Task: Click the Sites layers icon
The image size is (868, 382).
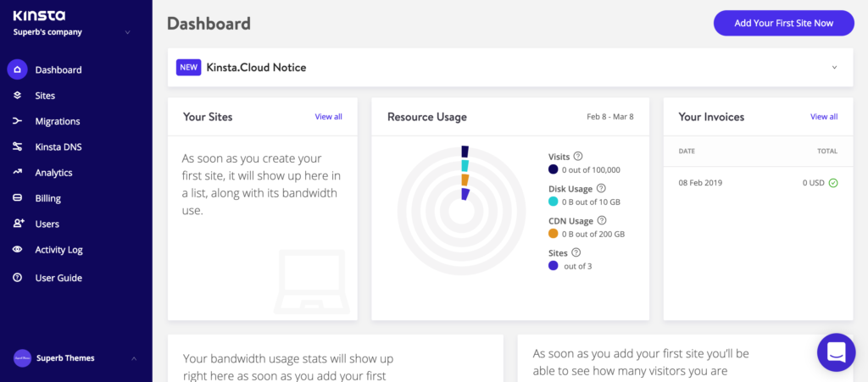Action: (x=17, y=96)
